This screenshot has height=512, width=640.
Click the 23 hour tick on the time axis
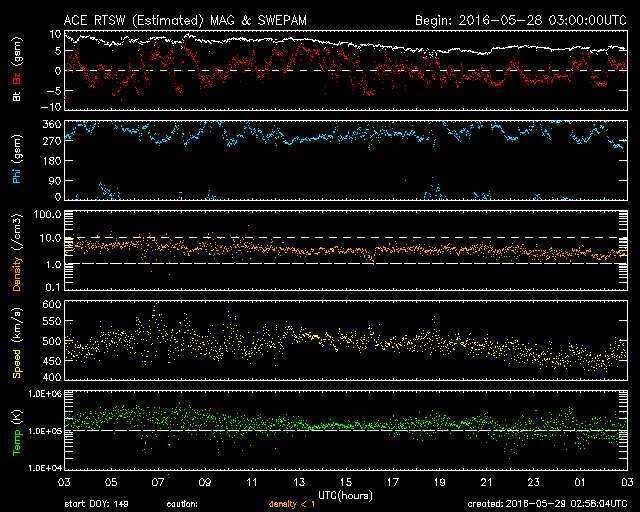pos(532,481)
